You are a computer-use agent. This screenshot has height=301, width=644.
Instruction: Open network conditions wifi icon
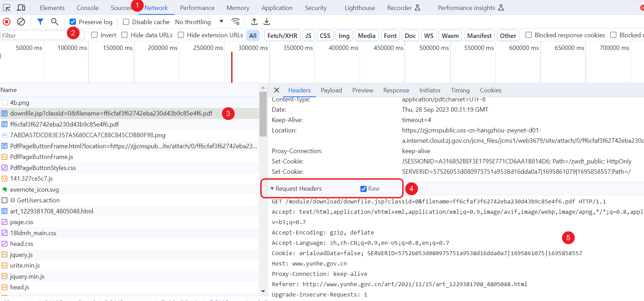coord(236,22)
